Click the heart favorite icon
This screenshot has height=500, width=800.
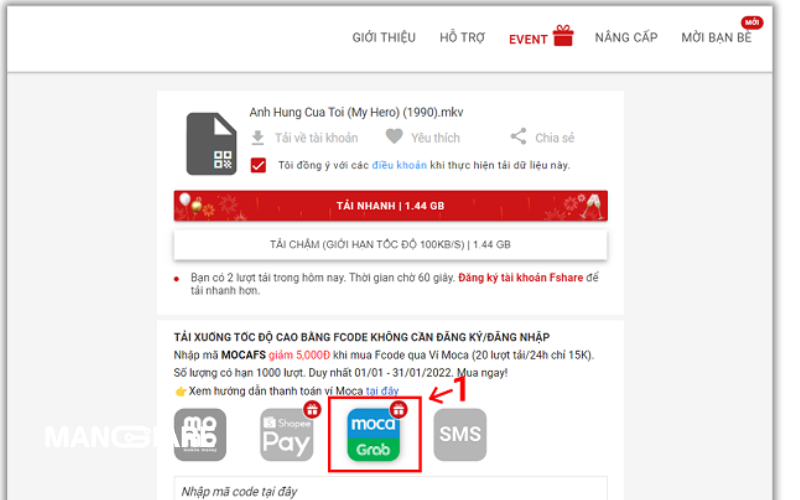point(394,136)
